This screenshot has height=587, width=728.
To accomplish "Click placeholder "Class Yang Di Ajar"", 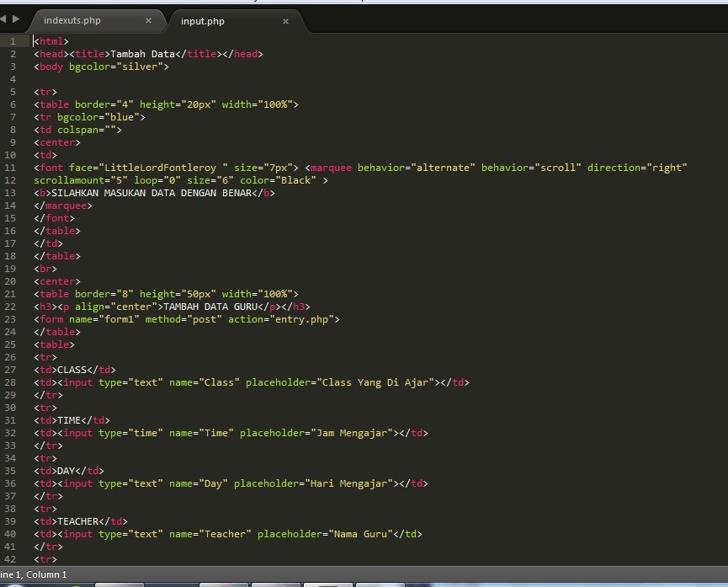I will pyautogui.click(x=340, y=382).
